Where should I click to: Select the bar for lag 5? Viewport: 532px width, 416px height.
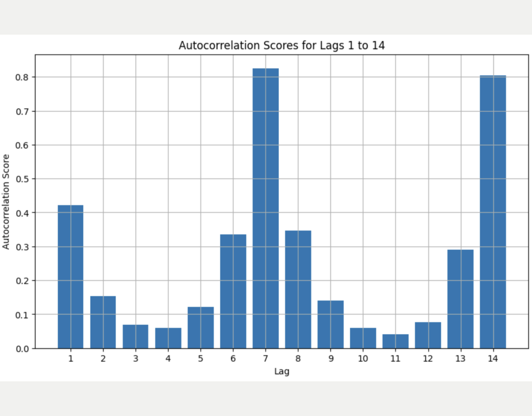(200, 328)
